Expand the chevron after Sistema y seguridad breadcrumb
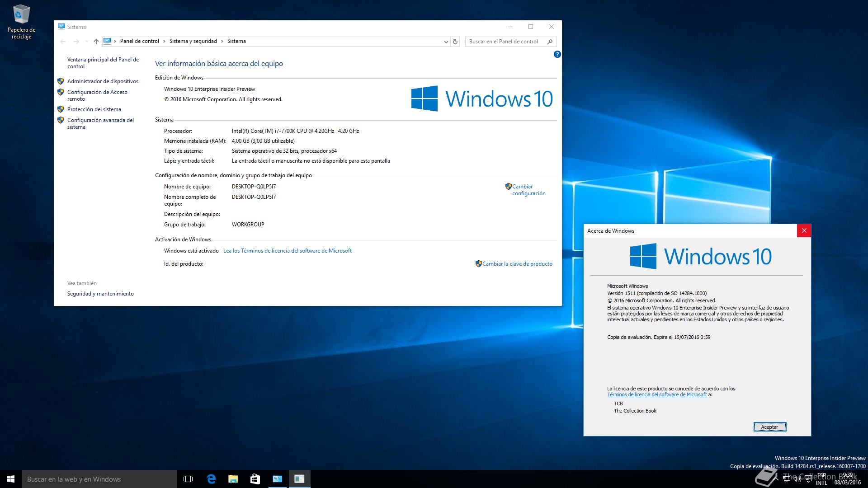This screenshot has height=488, width=868. (x=222, y=41)
